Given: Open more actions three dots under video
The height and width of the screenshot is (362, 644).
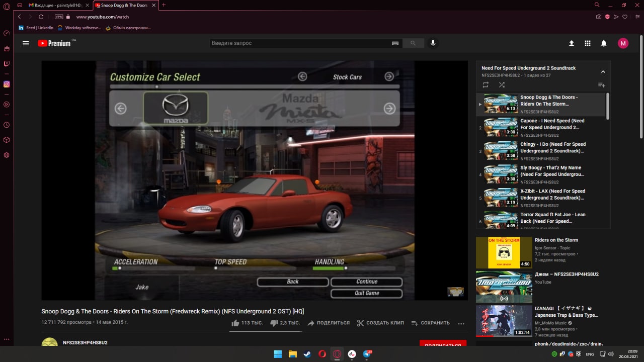Looking at the screenshot, I should (x=461, y=323).
